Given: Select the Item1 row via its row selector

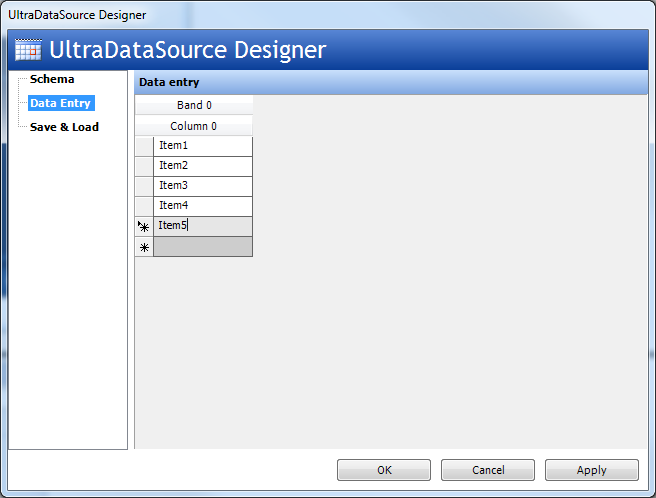Looking at the screenshot, I should (144, 146).
